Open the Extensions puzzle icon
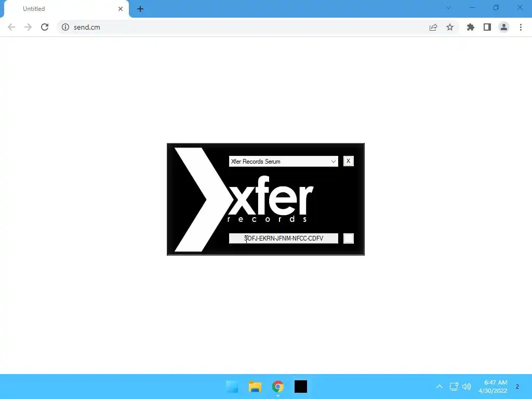The width and height of the screenshot is (532, 399). tap(471, 27)
